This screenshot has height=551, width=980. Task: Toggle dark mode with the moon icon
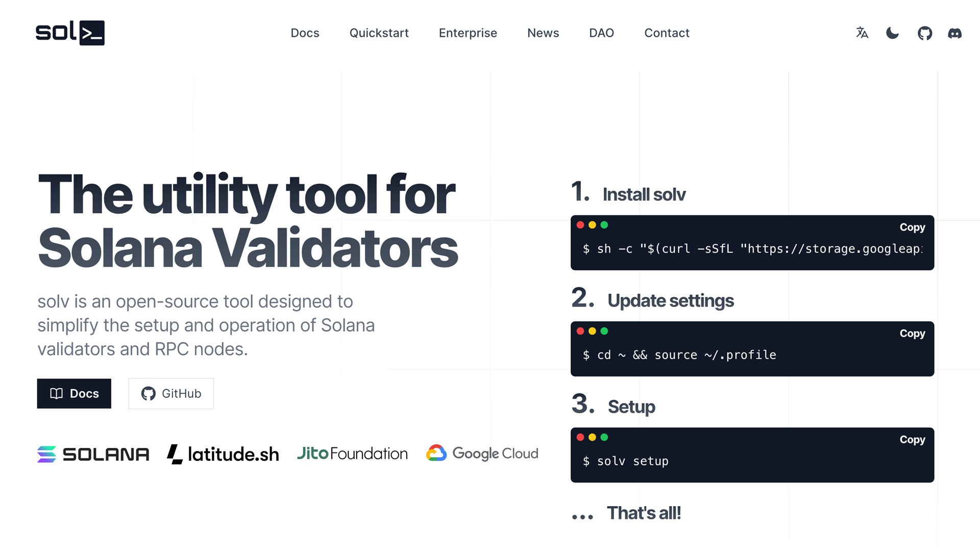pyautogui.click(x=893, y=33)
